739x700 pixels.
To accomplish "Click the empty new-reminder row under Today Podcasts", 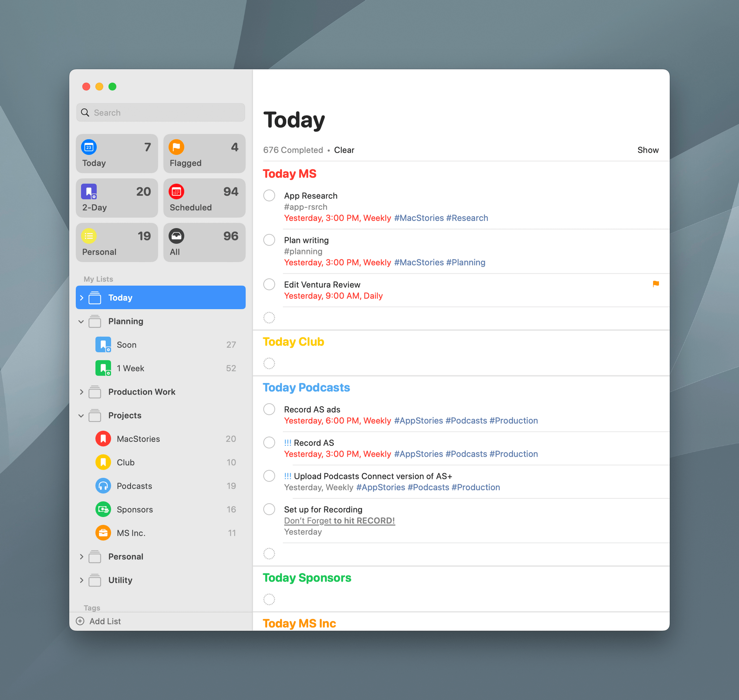I will pyautogui.click(x=461, y=554).
